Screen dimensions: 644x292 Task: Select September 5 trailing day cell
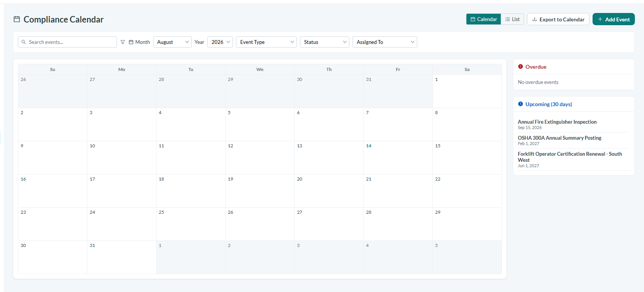467,257
